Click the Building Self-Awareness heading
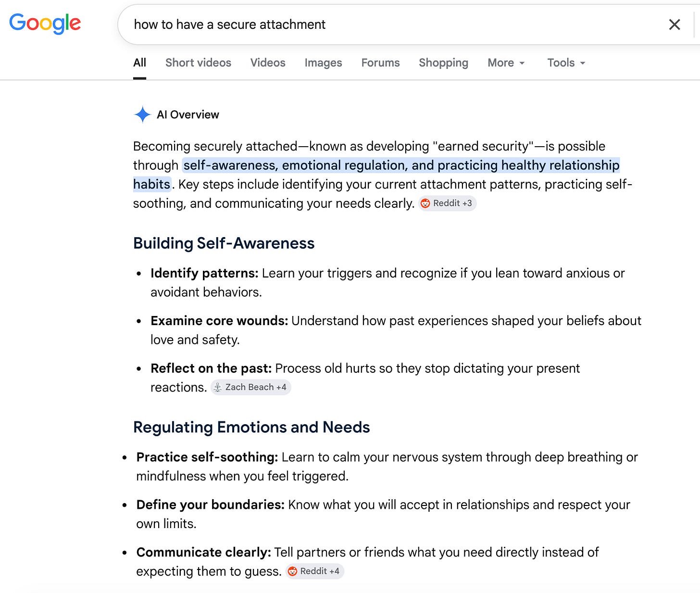Image resolution: width=700 pixels, height=593 pixels. pos(224,243)
